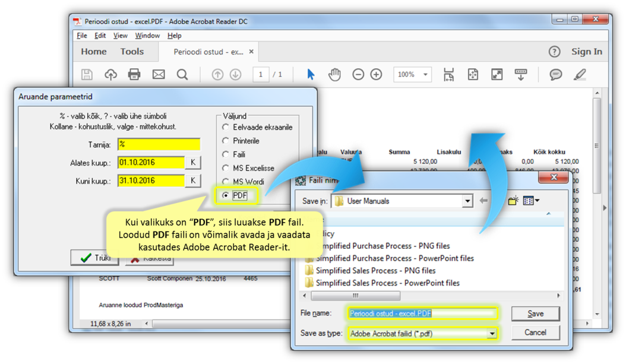Click horizontal scrollbar in Save dialog file list
Viewport: 626px width, 364px height.
coord(355,296)
